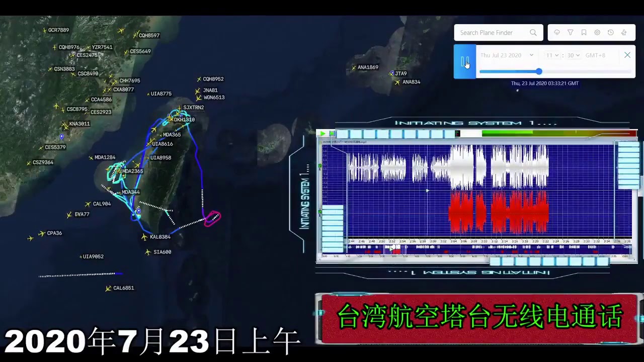Select the ANA1869 aircraft icon

click(353, 67)
